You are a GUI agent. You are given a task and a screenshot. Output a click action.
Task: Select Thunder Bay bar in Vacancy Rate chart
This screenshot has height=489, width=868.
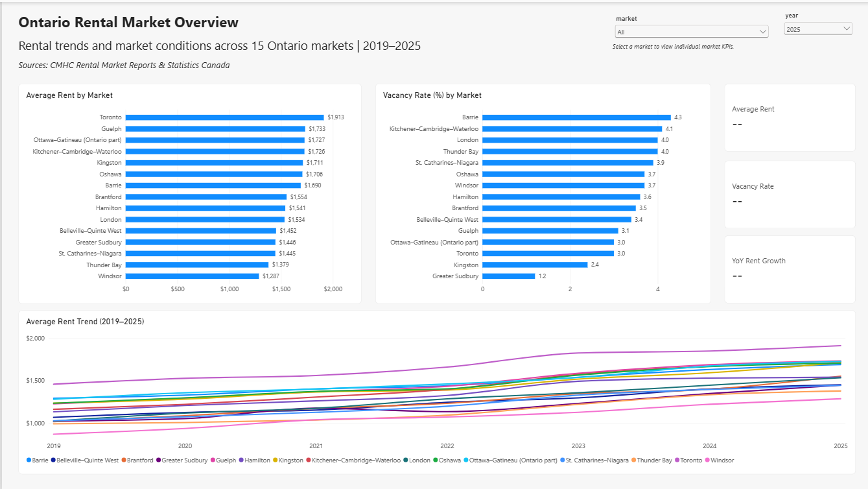pos(570,152)
